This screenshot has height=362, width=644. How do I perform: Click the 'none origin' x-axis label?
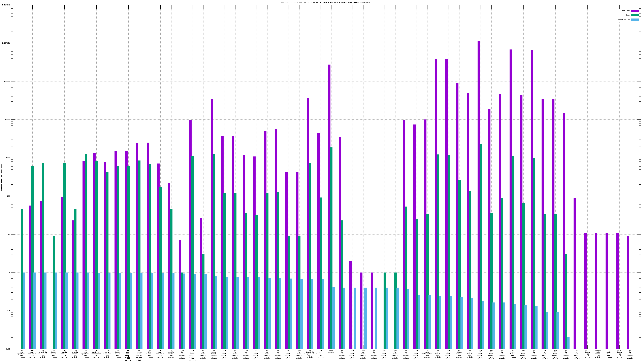(331, 352)
